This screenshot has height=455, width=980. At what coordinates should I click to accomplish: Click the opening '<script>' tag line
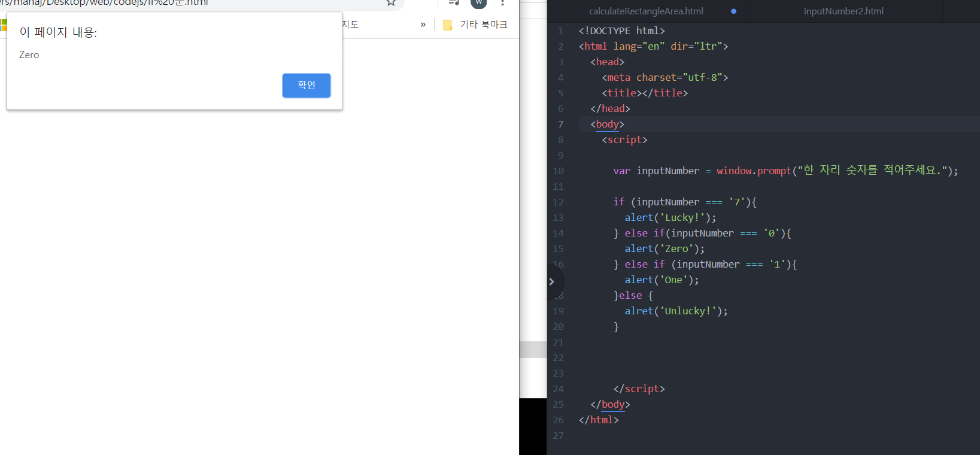624,140
